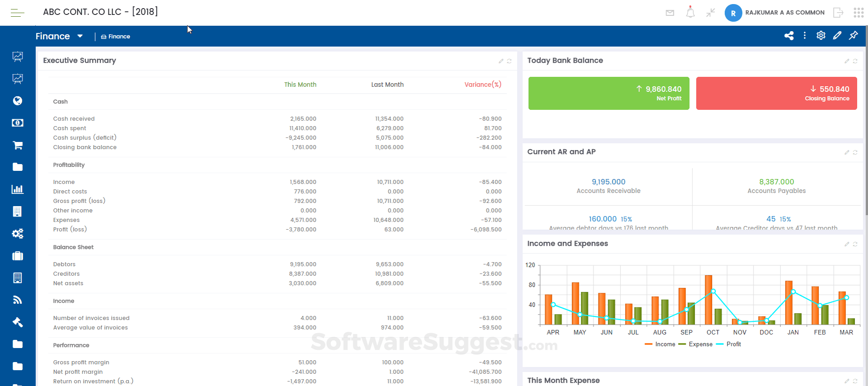This screenshot has height=386, width=868.
Task: Refresh the Executive Summary panel
Action: (509, 61)
